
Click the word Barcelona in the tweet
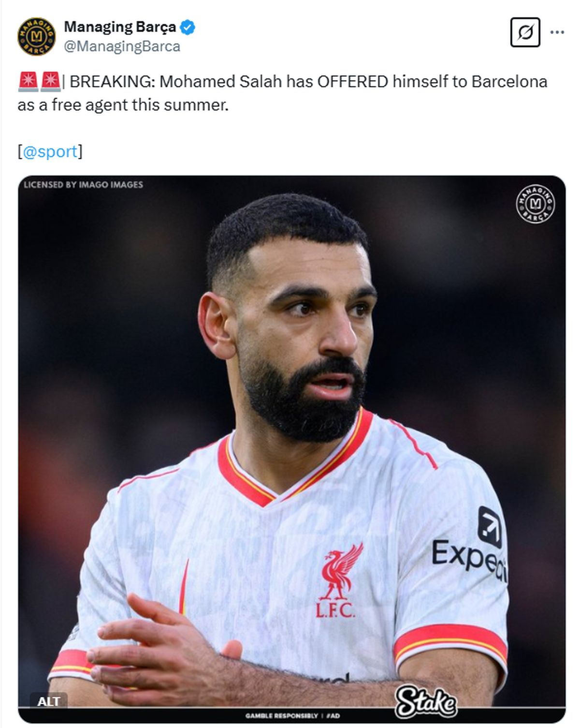click(x=509, y=81)
